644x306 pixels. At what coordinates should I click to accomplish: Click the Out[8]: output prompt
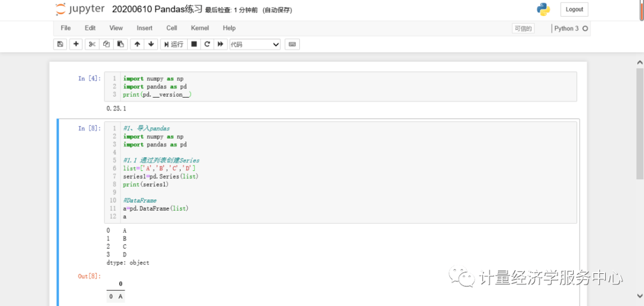point(89,276)
